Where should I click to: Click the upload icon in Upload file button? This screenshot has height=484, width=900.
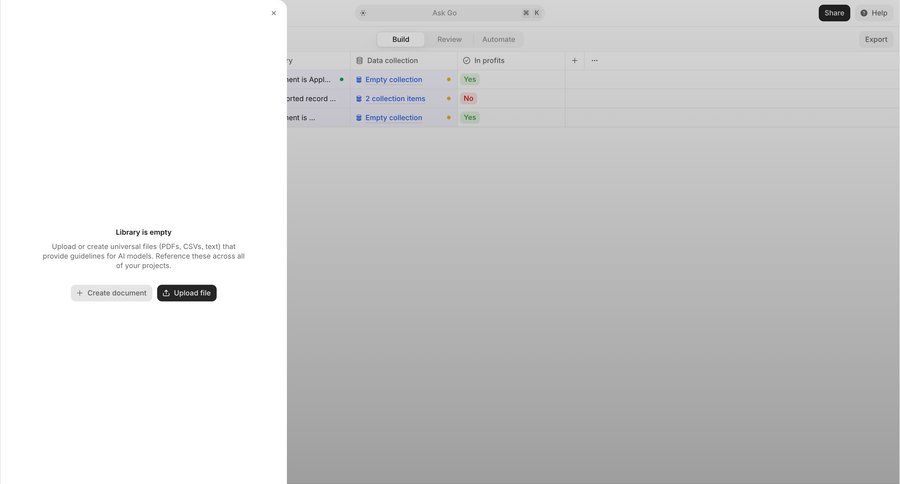coord(166,293)
